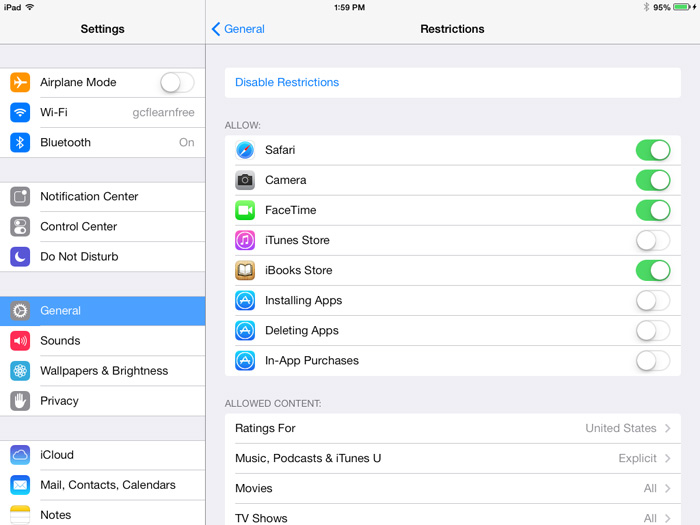Tap the 95% battery percentage
The width and height of the screenshot is (700, 525).
click(x=662, y=8)
